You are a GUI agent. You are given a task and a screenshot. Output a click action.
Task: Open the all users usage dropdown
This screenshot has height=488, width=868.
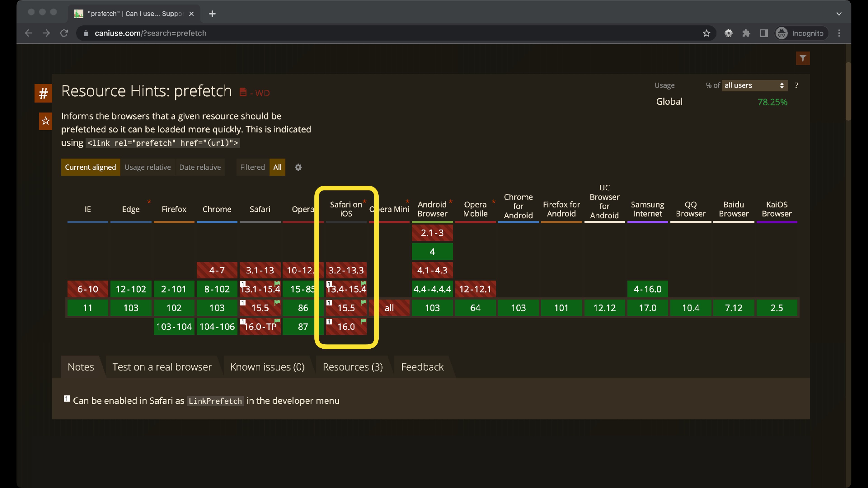click(754, 85)
